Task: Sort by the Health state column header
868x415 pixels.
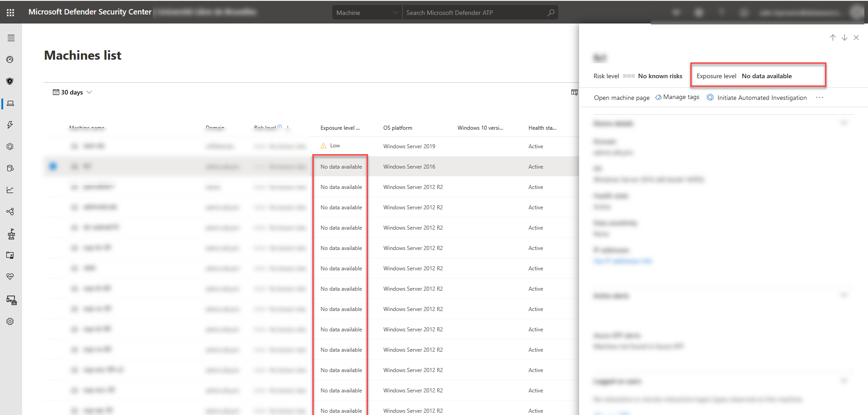Action: [542, 128]
